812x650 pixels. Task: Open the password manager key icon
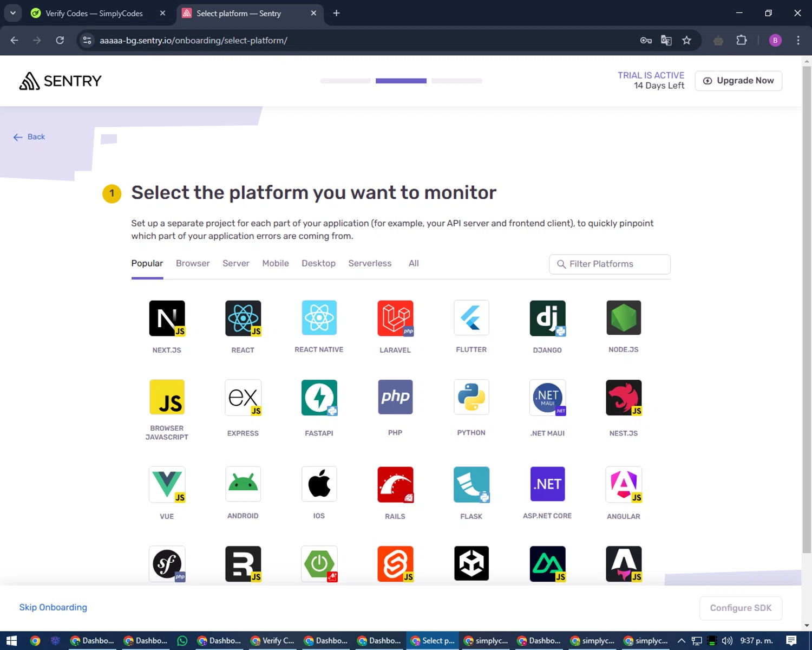[646, 40]
